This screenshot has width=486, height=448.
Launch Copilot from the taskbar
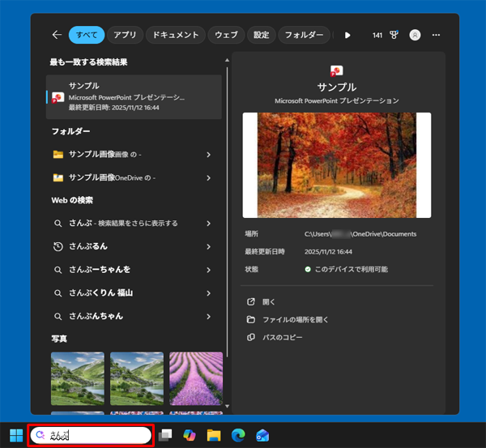(190, 435)
